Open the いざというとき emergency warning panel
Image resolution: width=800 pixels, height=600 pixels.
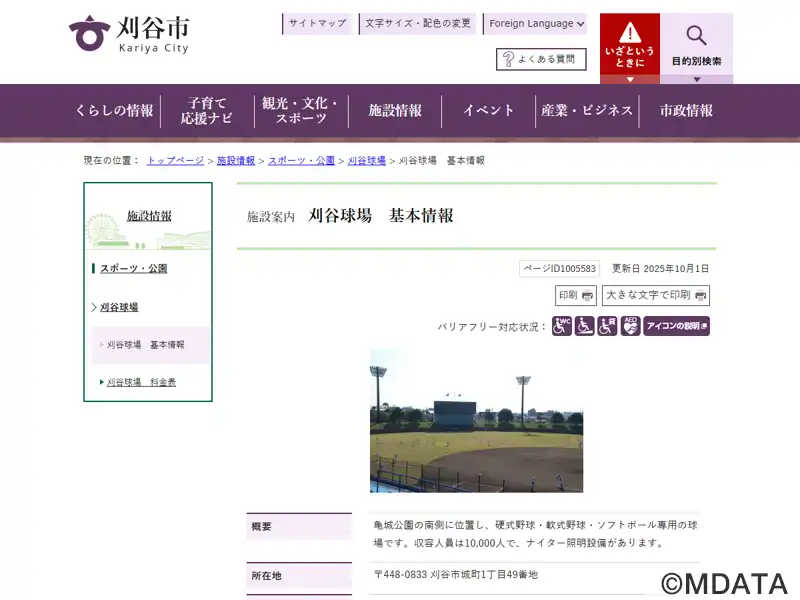tap(629, 45)
